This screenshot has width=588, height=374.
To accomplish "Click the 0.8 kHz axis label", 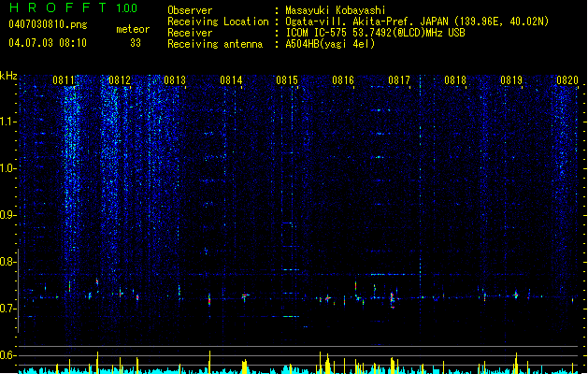I will tap(8, 262).
